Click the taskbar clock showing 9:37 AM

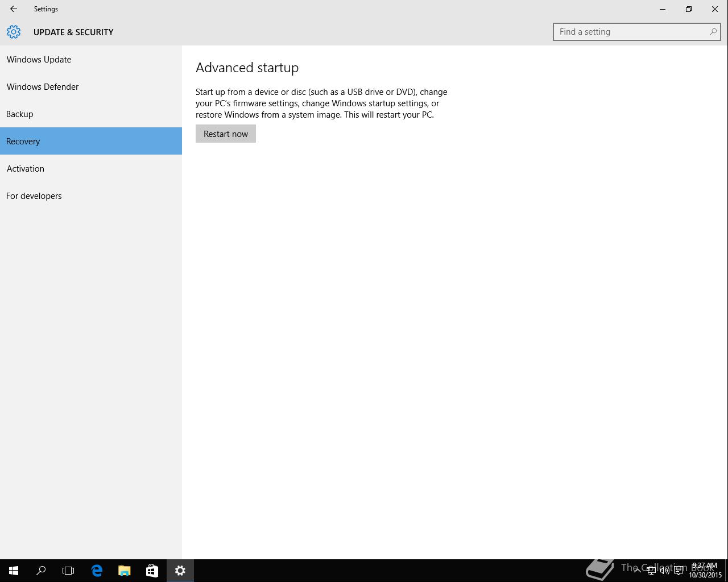pyautogui.click(x=705, y=571)
